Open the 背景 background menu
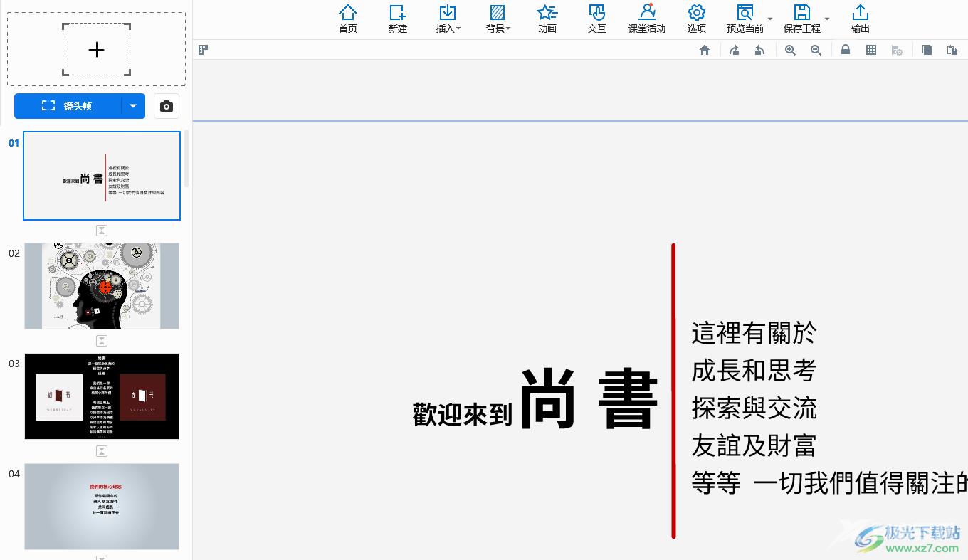Image resolution: width=968 pixels, height=560 pixels. point(498,19)
